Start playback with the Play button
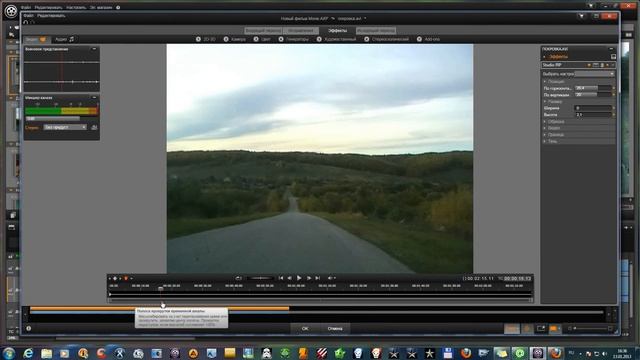The width and height of the screenshot is (640, 360). [299, 278]
